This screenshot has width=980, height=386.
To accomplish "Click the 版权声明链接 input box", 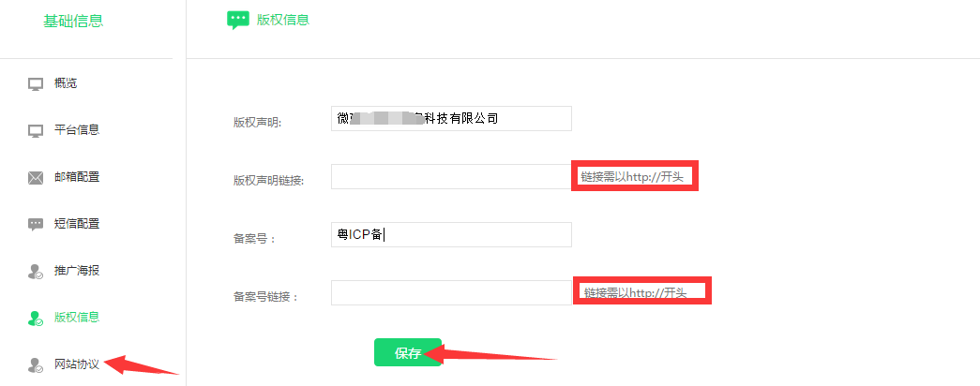I will pyautogui.click(x=451, y=177).
